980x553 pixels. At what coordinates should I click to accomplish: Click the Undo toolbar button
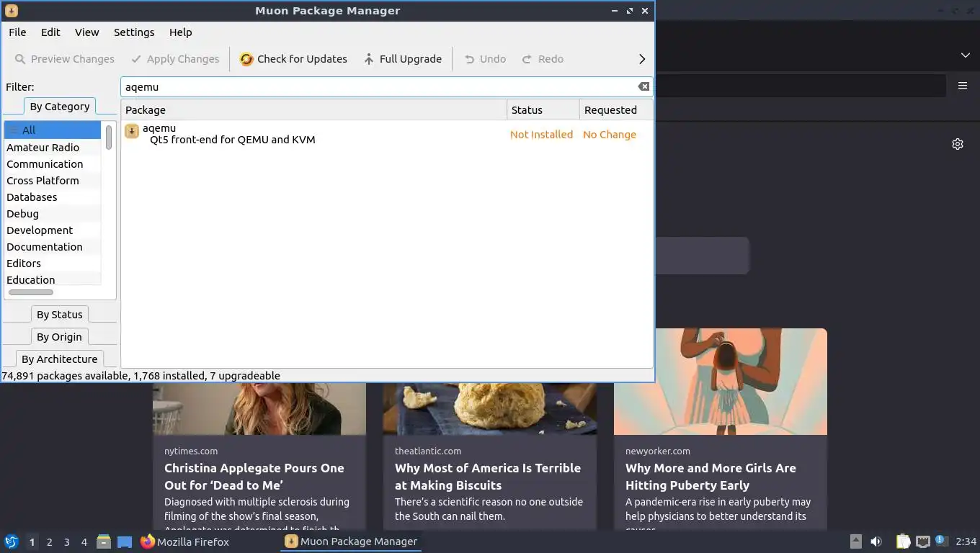(x=485, y=59)
